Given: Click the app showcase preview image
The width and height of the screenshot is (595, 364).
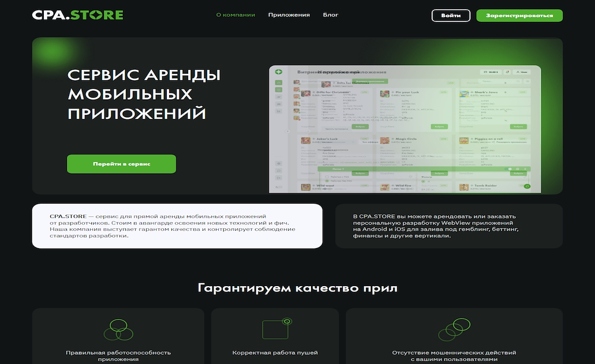Looking at the screenshot, I should [x=405, y=129].
